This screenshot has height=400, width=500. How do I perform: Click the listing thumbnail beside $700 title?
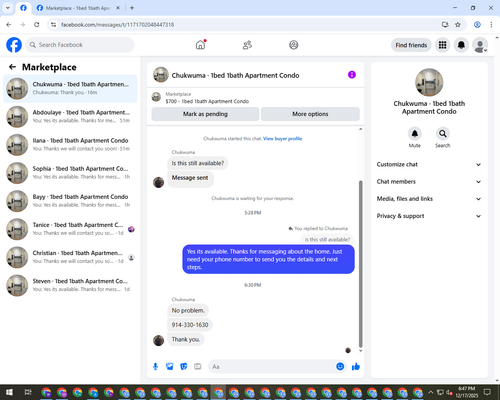coord(156,97)
